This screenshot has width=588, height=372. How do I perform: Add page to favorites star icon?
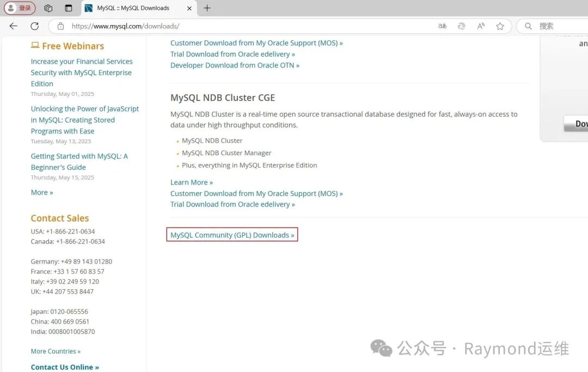pyautogui.click(x=500, y=26)
